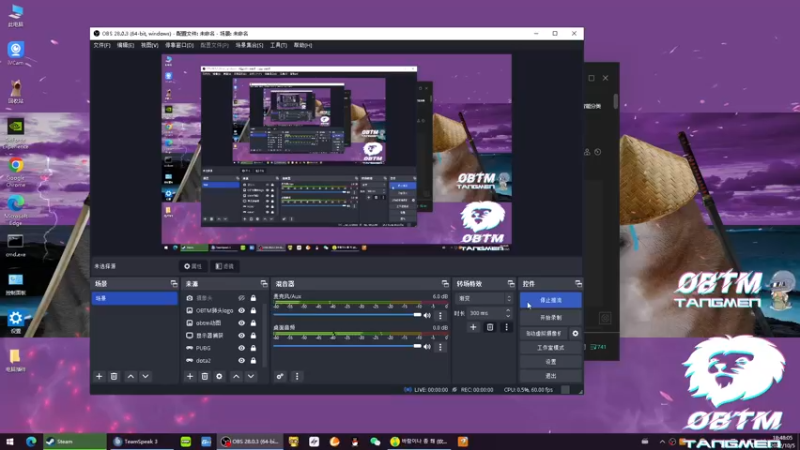Unlock the PUBG source
800x450 pixels.
(x=253, y=348)
